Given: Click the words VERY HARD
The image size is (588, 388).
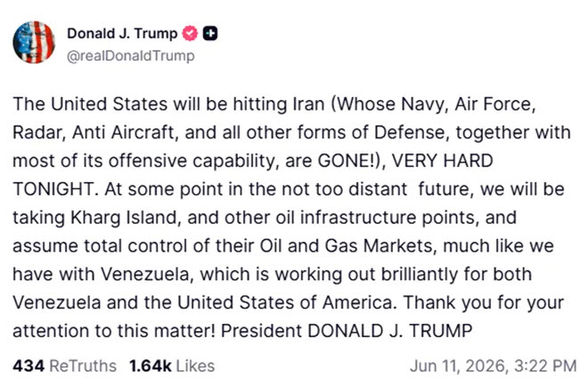Looking at the screenshot, I should point(443,161).
